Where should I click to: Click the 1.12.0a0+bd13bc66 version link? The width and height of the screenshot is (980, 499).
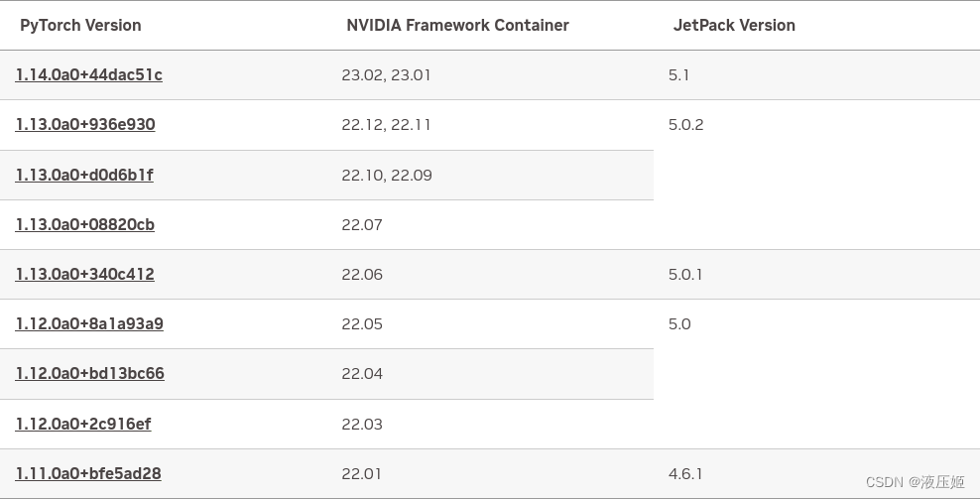[90, 373]
